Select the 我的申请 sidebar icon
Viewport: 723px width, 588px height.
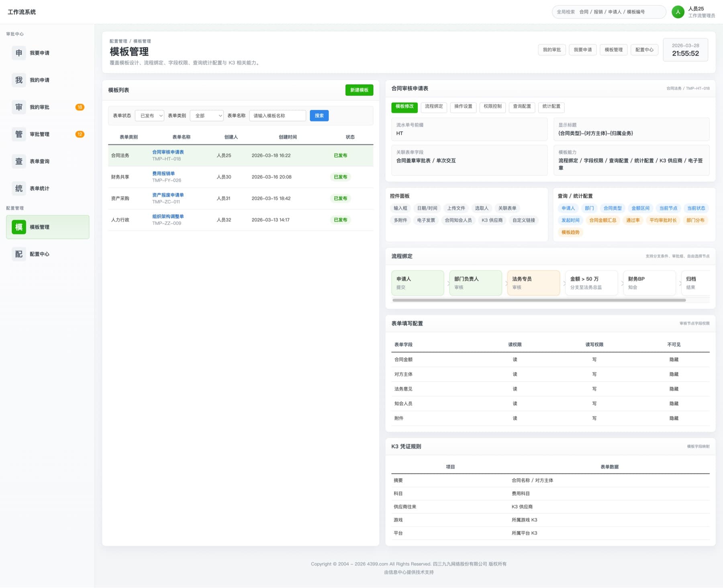(19, 80)
